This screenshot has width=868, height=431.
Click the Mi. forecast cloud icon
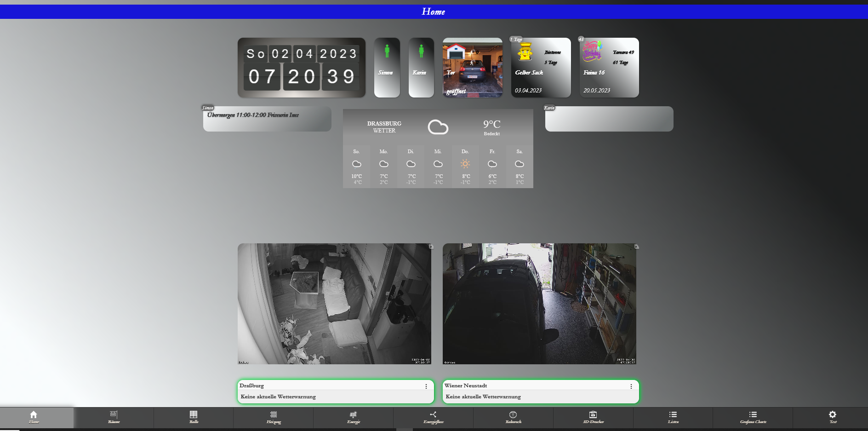[438, 164]
